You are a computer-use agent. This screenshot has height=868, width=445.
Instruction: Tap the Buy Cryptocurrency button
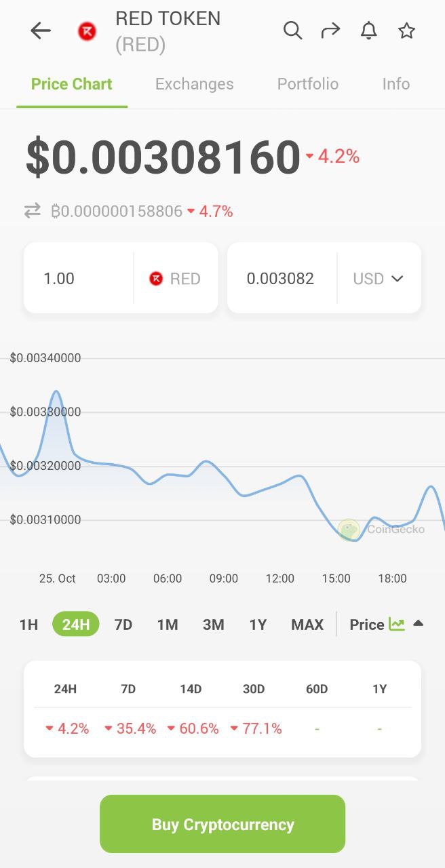(x=222, y=824)
